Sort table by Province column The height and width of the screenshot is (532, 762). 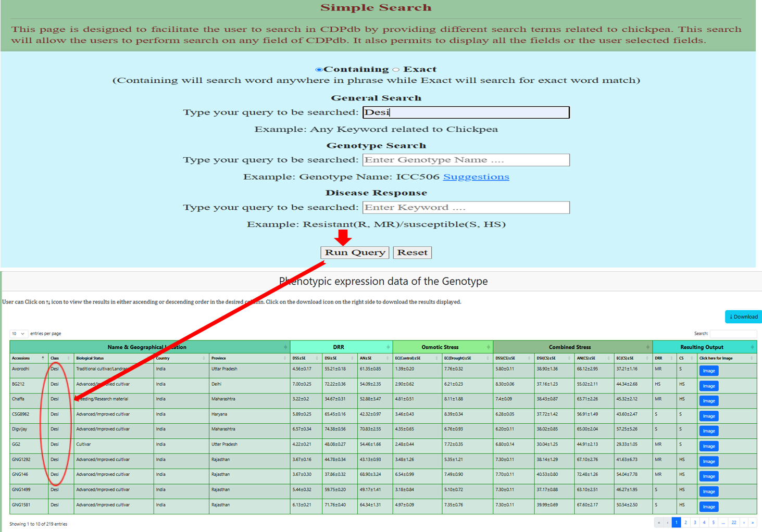[248, 358]
